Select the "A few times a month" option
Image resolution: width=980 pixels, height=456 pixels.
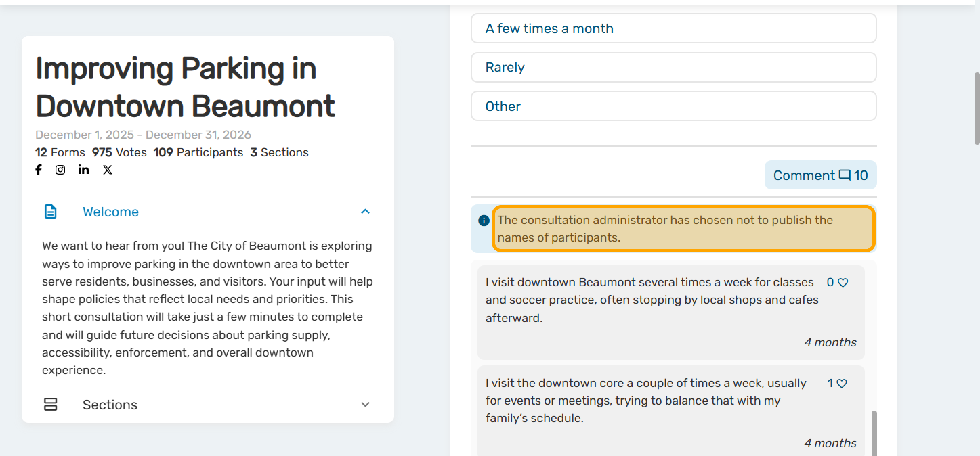(673, 28)
